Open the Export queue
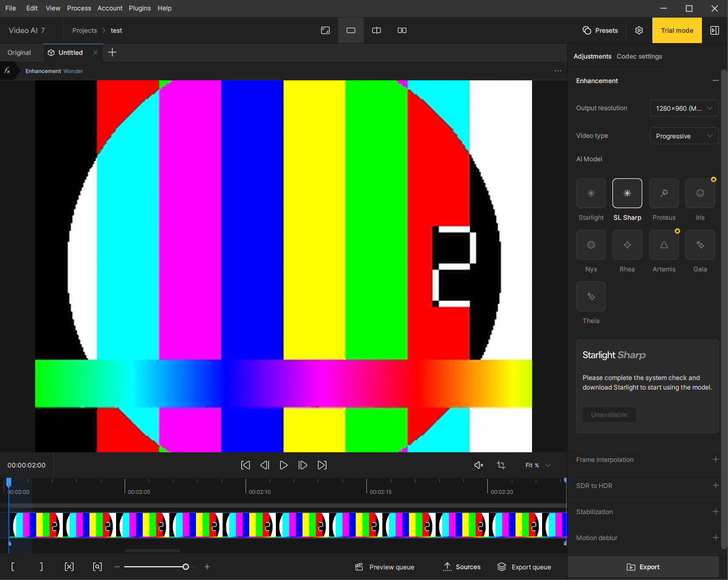Viewport: 728px width, 580px height. pyautogui.click(x=524, y=567)
